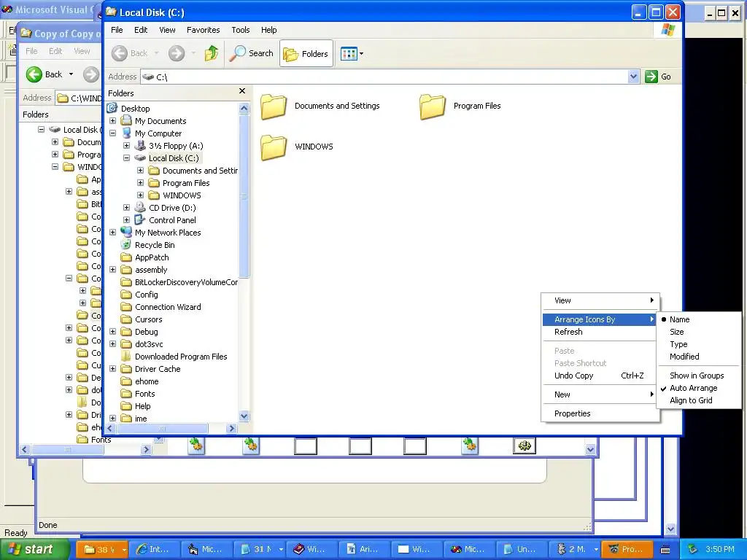Toggle the Folders pane button

point(306,54)
